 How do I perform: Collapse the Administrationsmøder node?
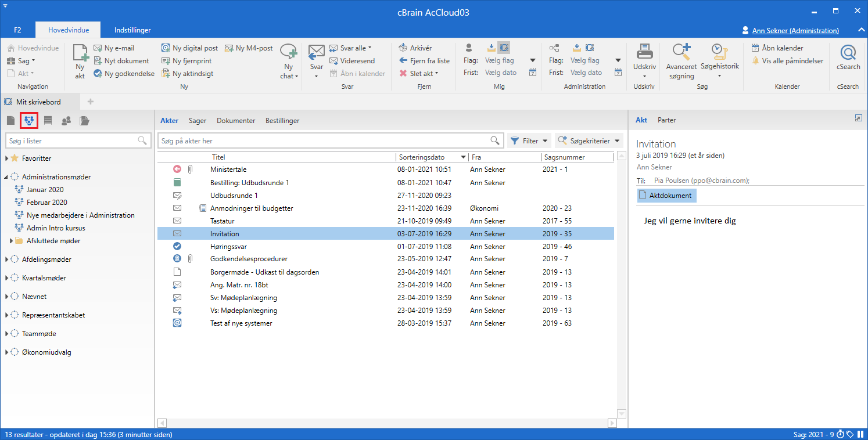[x=7, y=177]
